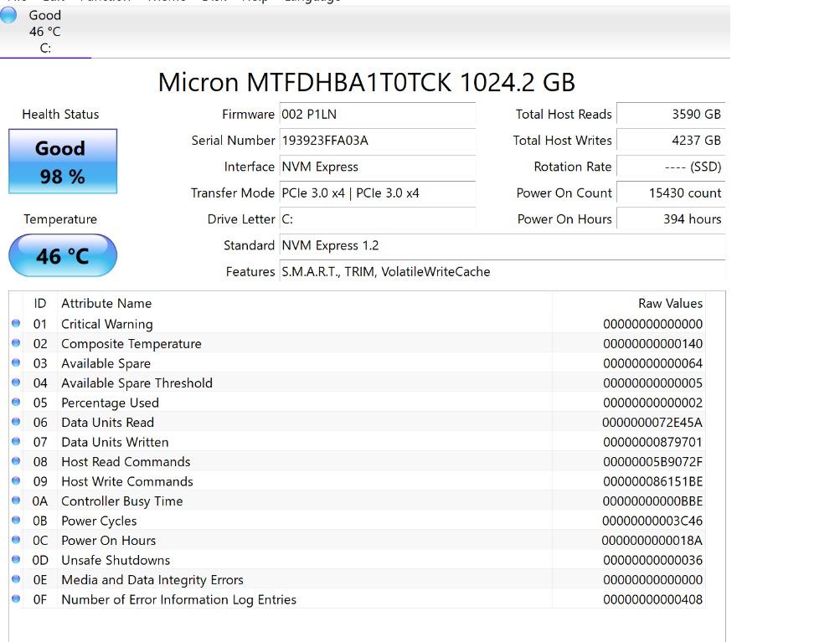Click the status orb for Critical Warning
This screenshot has height=642, width=840.
(x=16, y=323)
